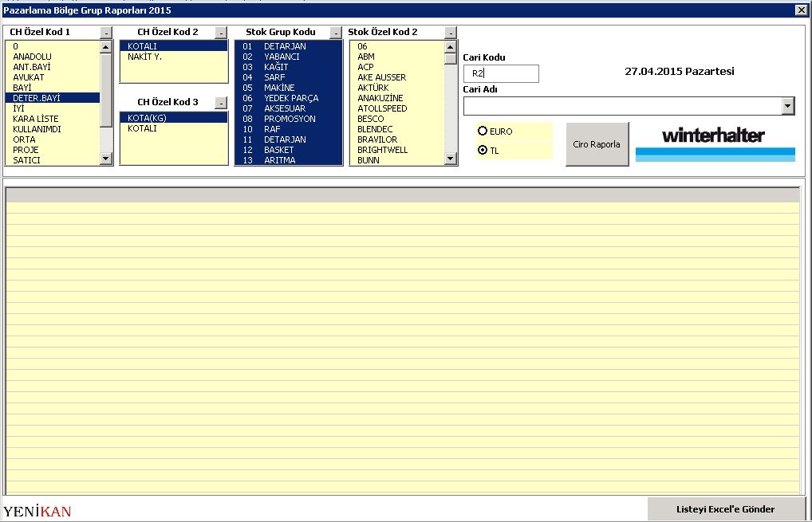Image resolution: width=812 pixels, height=522 pixels.
Task: Click the minus button beside CH Özel Kod 3
Action: click(221, 103)
